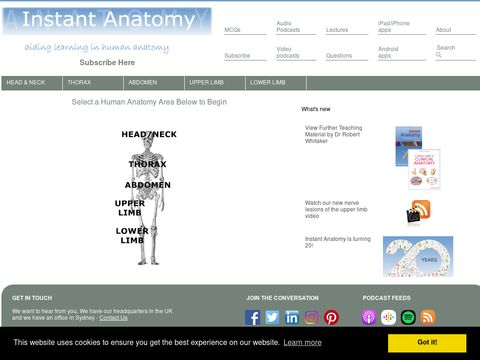Click the Contact Us link
This screenshot has height=360, width=480.
click(113, 318)
